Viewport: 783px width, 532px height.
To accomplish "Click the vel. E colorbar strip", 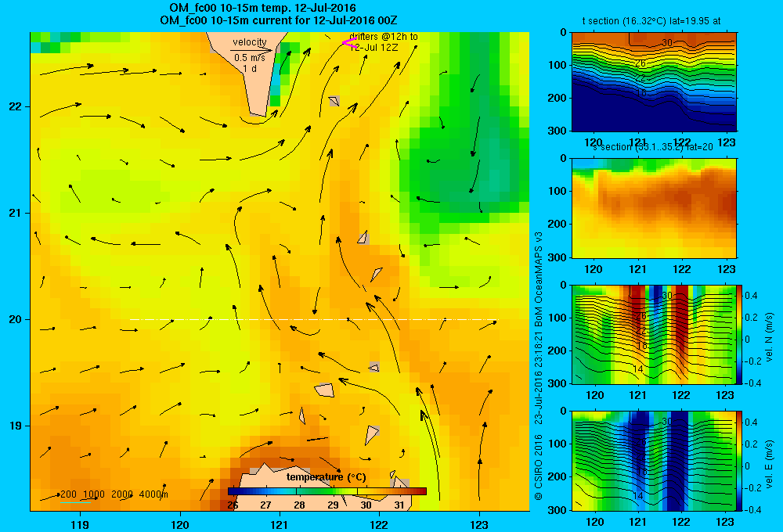I will click(x=739, y=460).
